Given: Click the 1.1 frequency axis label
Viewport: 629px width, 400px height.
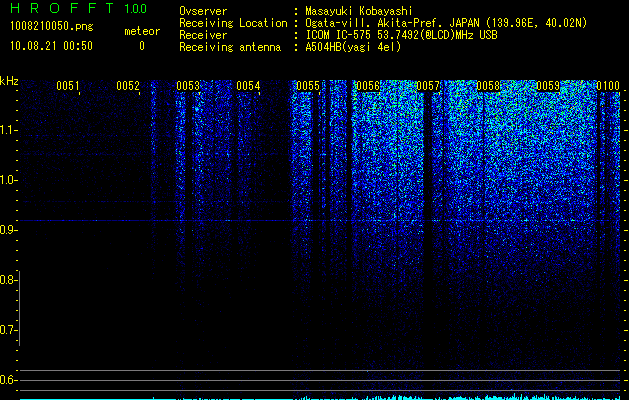Looking at the screenshot, I should coord(9,130).
